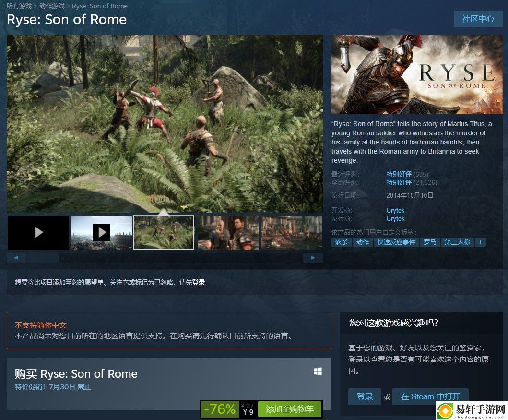This screenshot has width=508, height=420.
Task: Click the discounted price ¥9
Action: (x=248, y=412)
